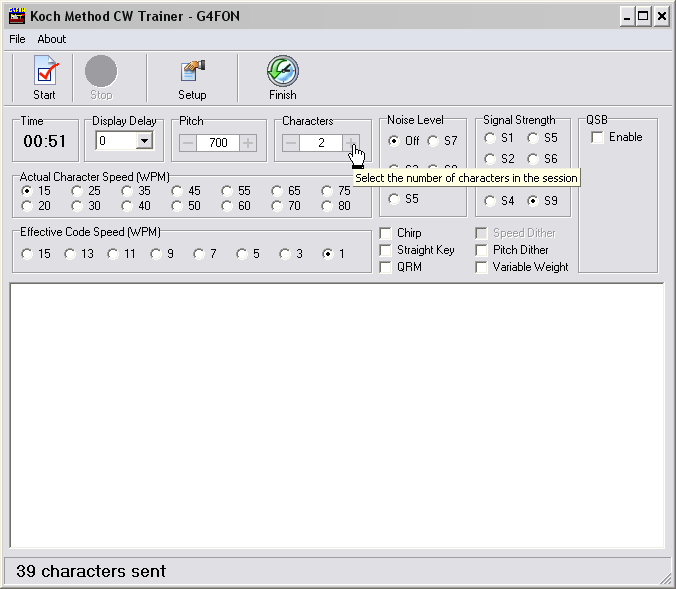Decrease Pitch with minus button
This screenshot has width=676, height=589.
(x=188, y=143)
